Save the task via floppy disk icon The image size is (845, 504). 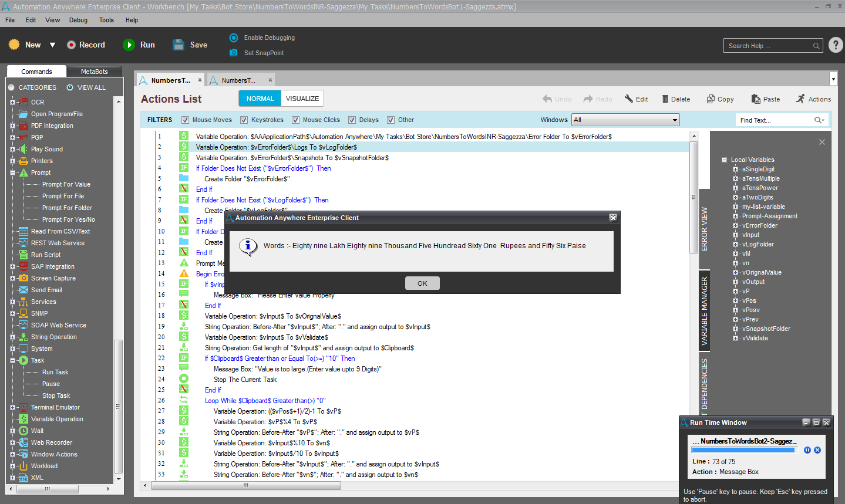point(179,45)
